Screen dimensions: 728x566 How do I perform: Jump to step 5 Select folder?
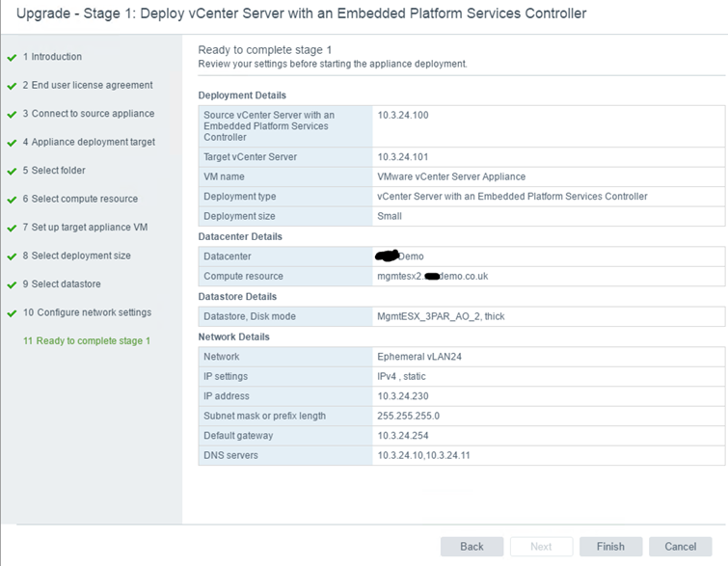[54, 171]
